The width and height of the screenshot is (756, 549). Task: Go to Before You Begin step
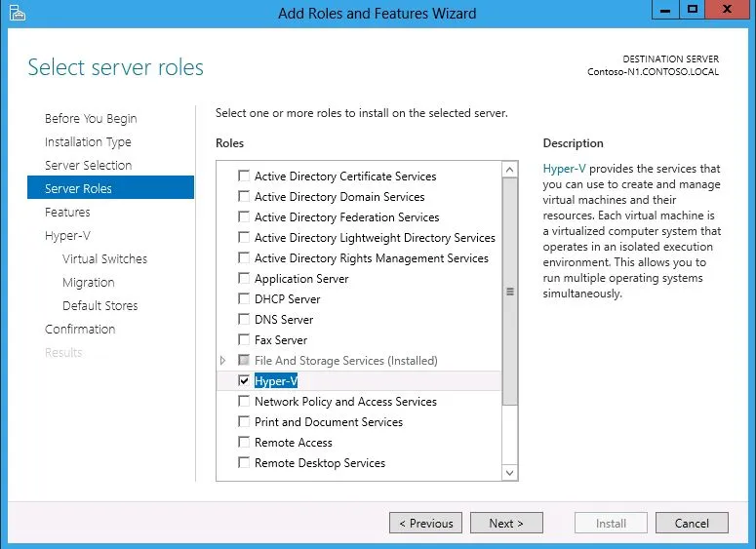tap(91, 119)
